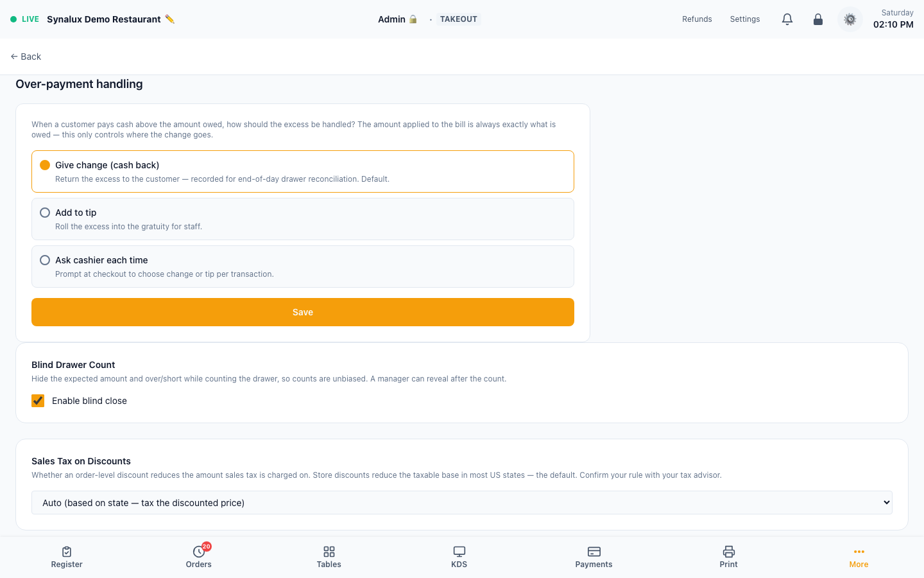Select the Add to tip option
The width and height of the screenshot is (924, 578).
tap(303, 219)
